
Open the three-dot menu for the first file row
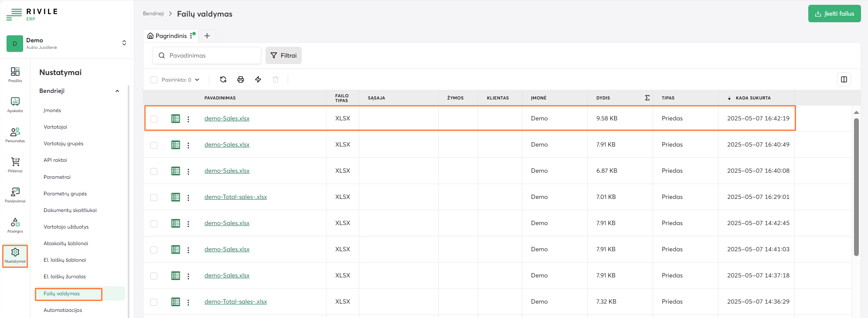[188, 119]
